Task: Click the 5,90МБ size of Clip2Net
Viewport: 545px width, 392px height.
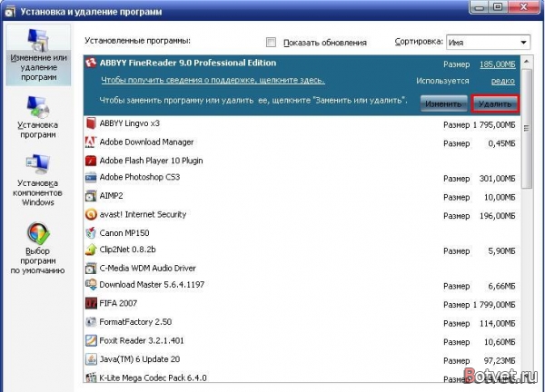Action: pos(501,251)
